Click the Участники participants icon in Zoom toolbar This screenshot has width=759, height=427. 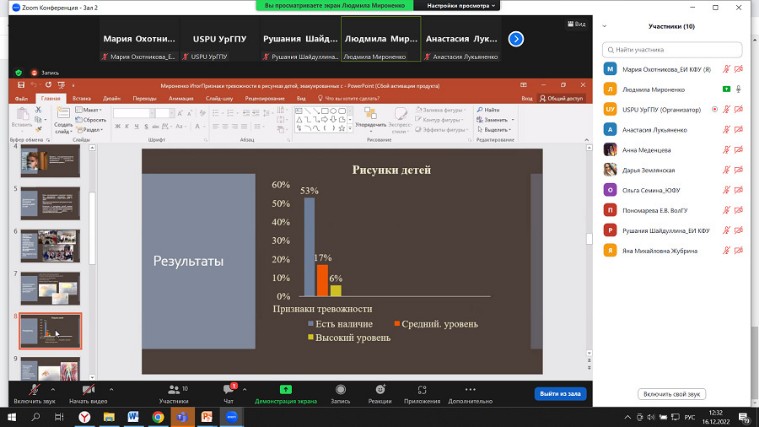[172, 389]
